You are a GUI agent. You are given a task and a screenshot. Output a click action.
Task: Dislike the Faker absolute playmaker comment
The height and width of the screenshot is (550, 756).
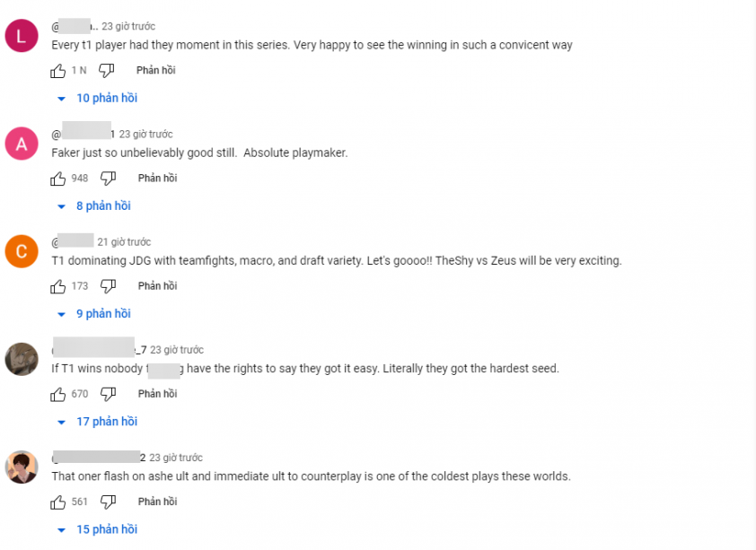click(108, 179)
